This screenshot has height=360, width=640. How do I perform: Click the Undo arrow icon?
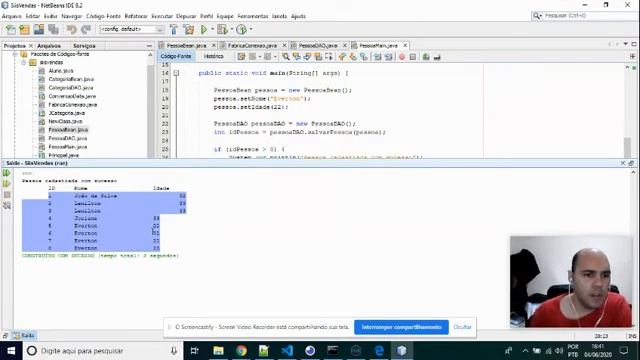72,29
